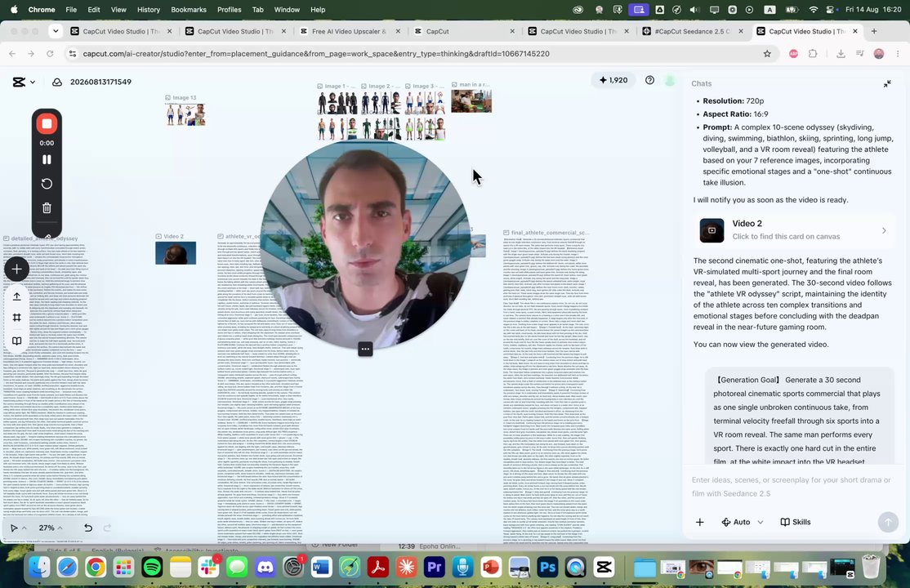910x588 pixels.
Task: Select the 'man in a r...' image thumbnail
Action: click(471, 101)
